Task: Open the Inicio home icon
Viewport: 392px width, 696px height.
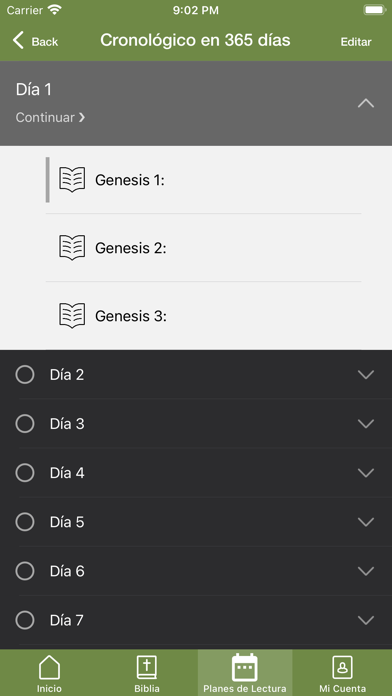Action: click(49, 668)
